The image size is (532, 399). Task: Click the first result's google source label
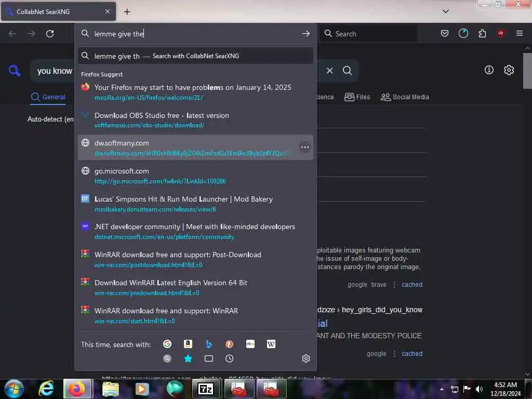[357, 285]
